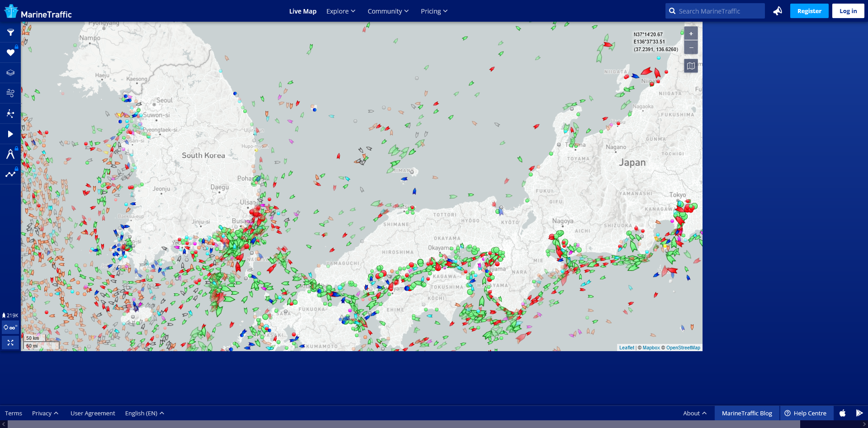Click the MarineTraffic logo
The image size is (868, 428).
tap(38, 12)
